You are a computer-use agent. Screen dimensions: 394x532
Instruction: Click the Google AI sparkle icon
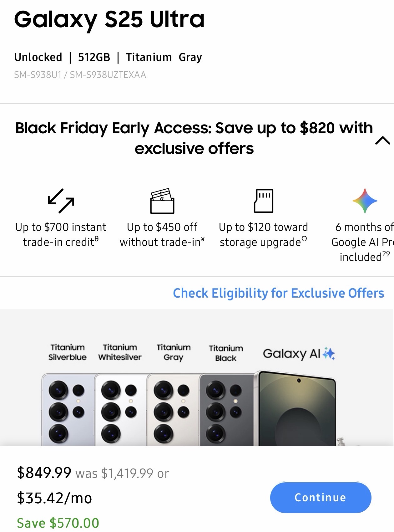pyautogui.click(x=365, y=201)
